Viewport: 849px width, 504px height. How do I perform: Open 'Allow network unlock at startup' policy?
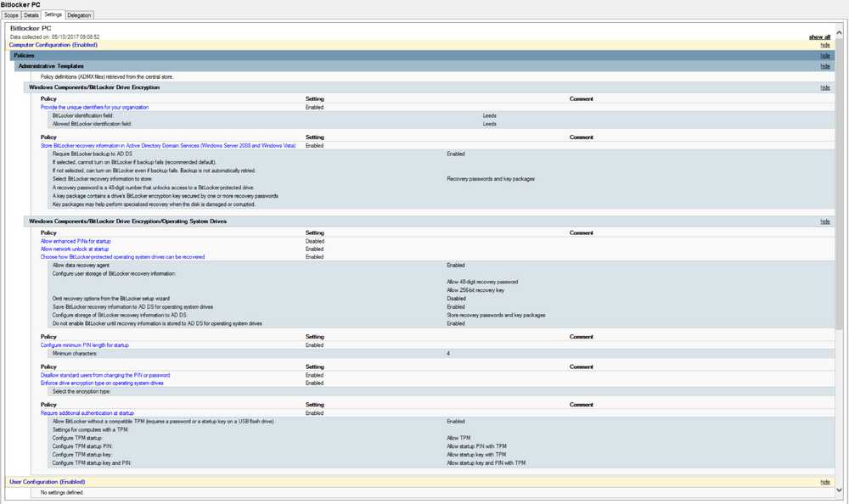coord(74,249)
